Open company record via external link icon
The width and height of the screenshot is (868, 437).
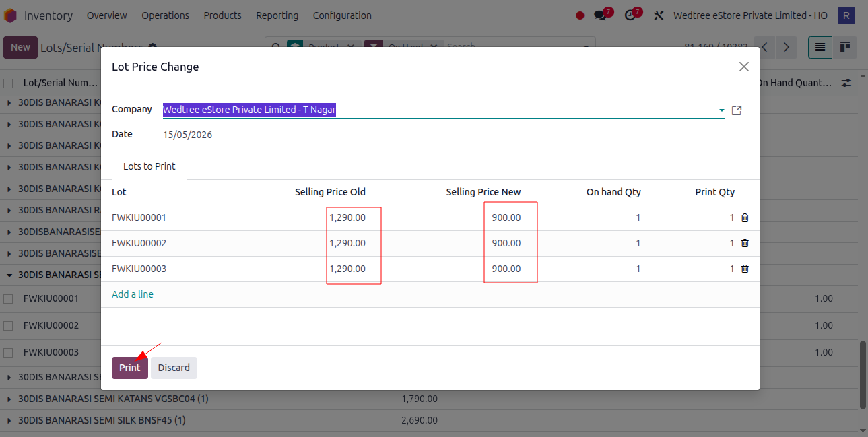click(x=737, y=110)
